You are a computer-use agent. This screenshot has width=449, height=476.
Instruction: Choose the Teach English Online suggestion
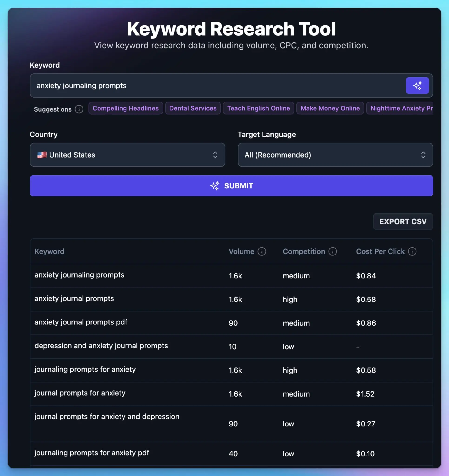[259, 108]
